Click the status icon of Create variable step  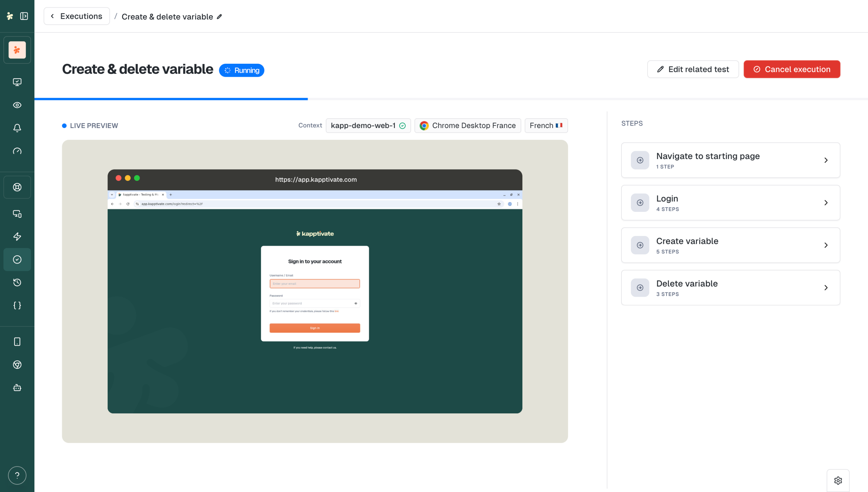pyautogui.click(x=640, y=245)
